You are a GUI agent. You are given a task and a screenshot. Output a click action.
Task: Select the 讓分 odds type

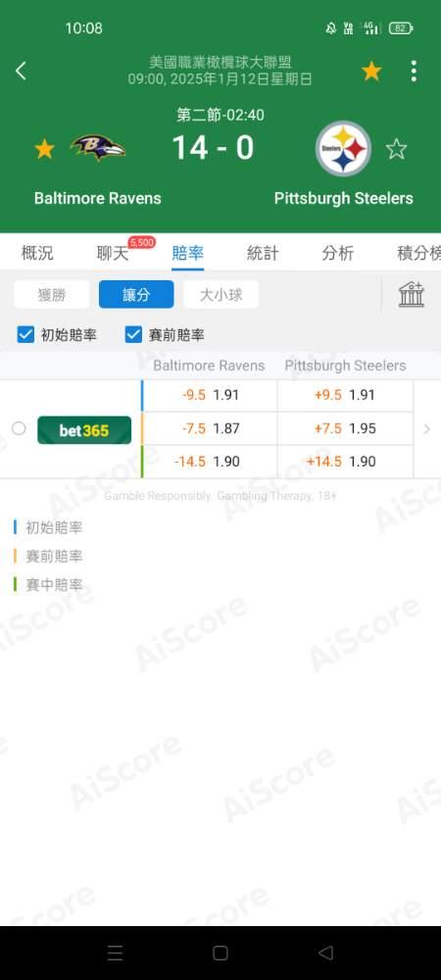click(136, 294)
